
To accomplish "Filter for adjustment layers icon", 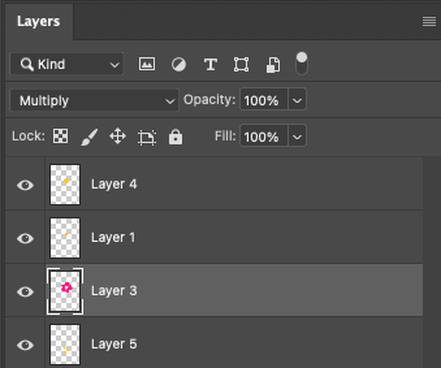I will tap(179, 64).
